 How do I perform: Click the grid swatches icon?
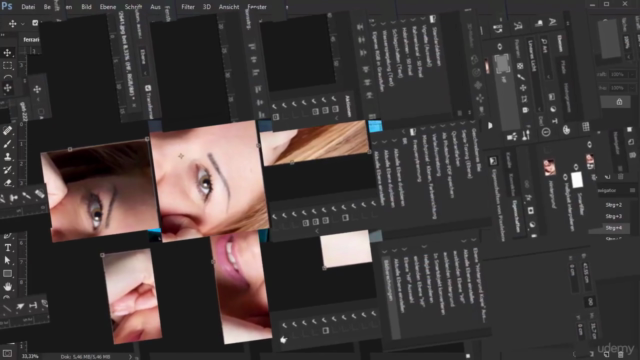(586, 127)
